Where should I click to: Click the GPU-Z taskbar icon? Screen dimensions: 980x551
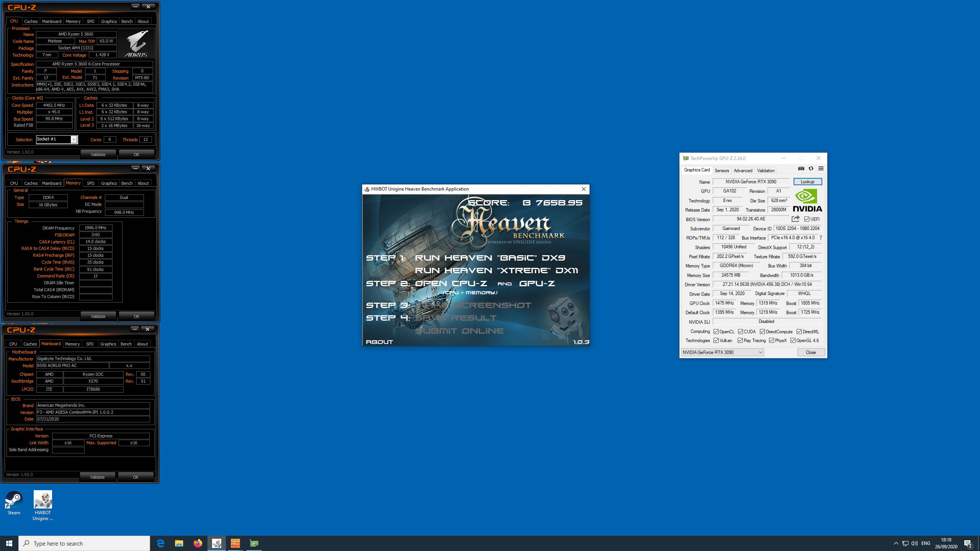pyautogui.click(x=254, y=543)
